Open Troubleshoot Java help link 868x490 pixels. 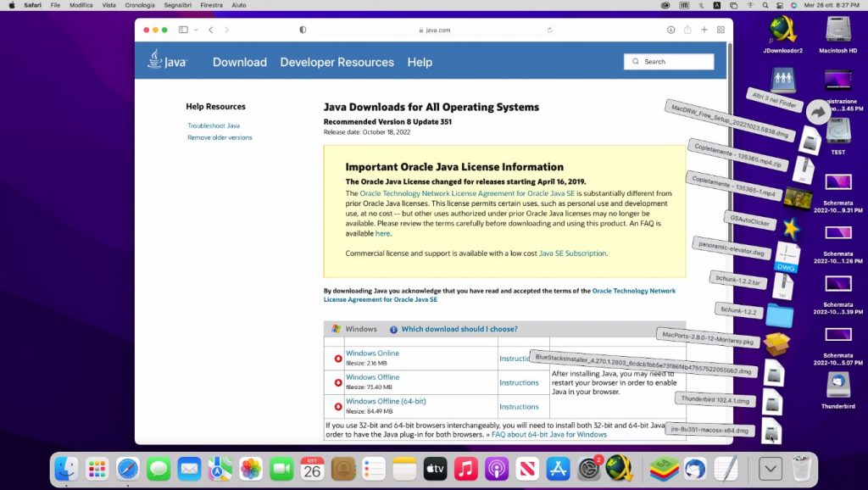tap(214, 125)
